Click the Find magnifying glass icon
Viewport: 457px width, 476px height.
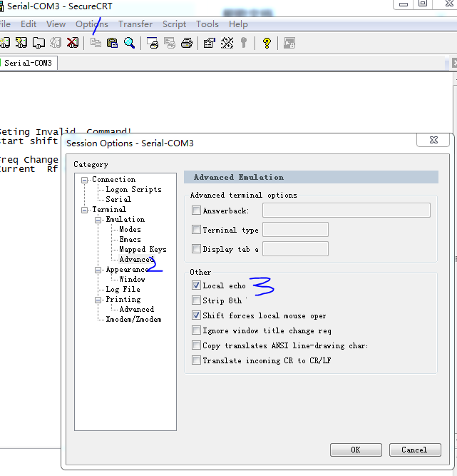pyautogui.click(x=130, y=43)
